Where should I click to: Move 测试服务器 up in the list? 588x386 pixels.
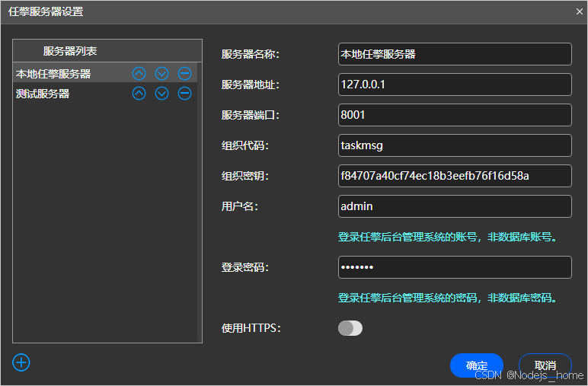(x=139, y=94)
